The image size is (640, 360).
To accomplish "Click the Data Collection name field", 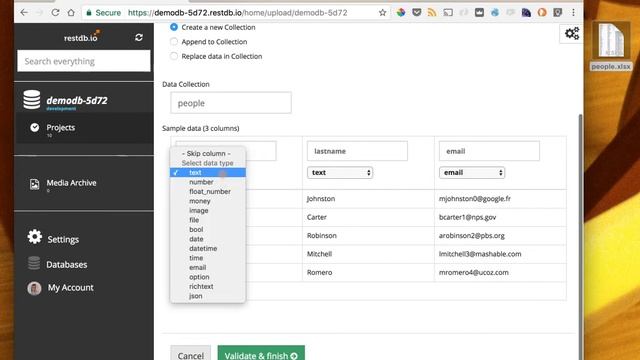I will coord(231,103).
